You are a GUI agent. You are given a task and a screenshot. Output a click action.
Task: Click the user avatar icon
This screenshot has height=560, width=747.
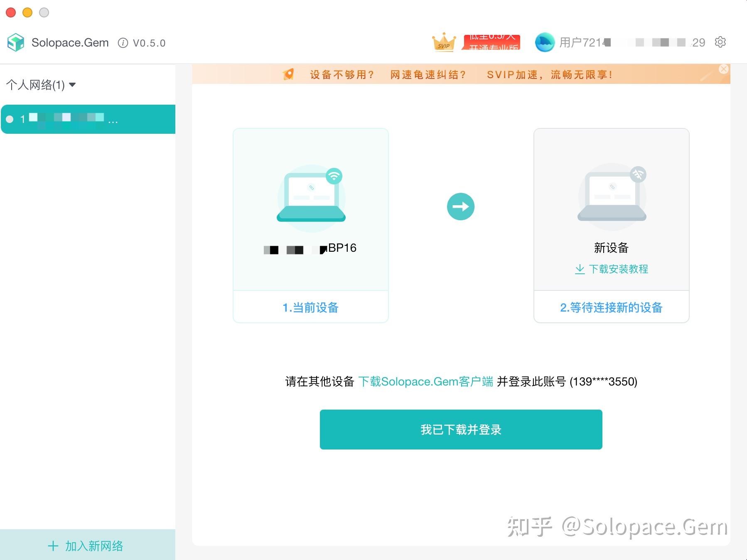point(545,42)
